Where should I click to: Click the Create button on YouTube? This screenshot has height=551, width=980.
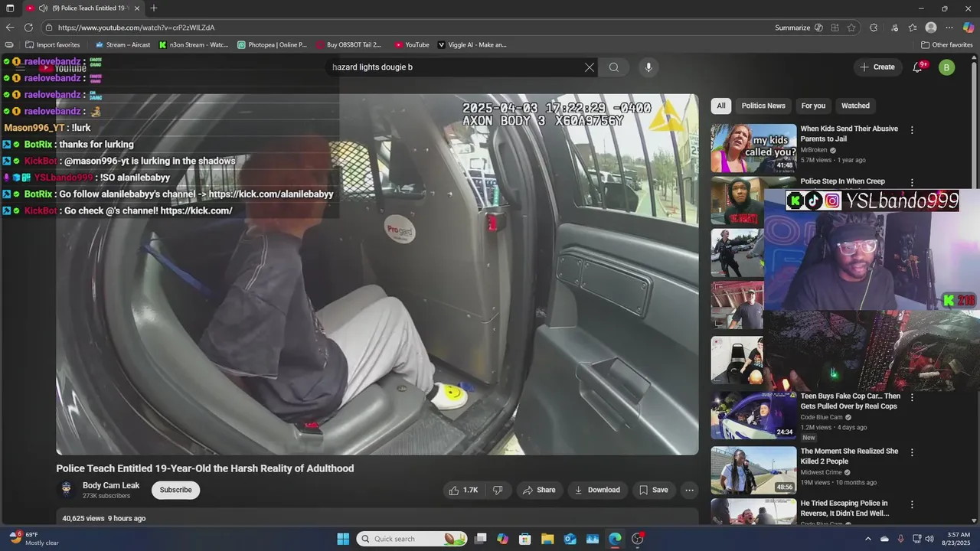click(x=877, y=67)
